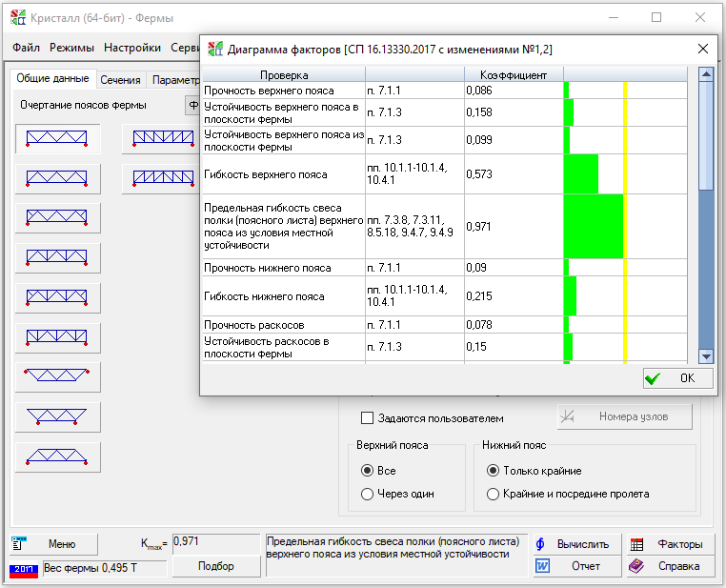Screen dimensions: 726x588
Task: Click the Подбор button
Action: 215,566
